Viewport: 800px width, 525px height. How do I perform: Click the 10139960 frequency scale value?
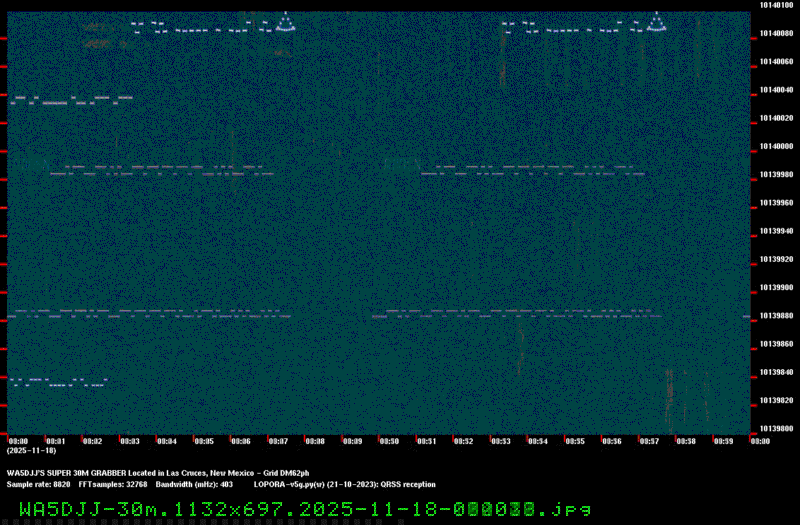click(x=777, y=203)
